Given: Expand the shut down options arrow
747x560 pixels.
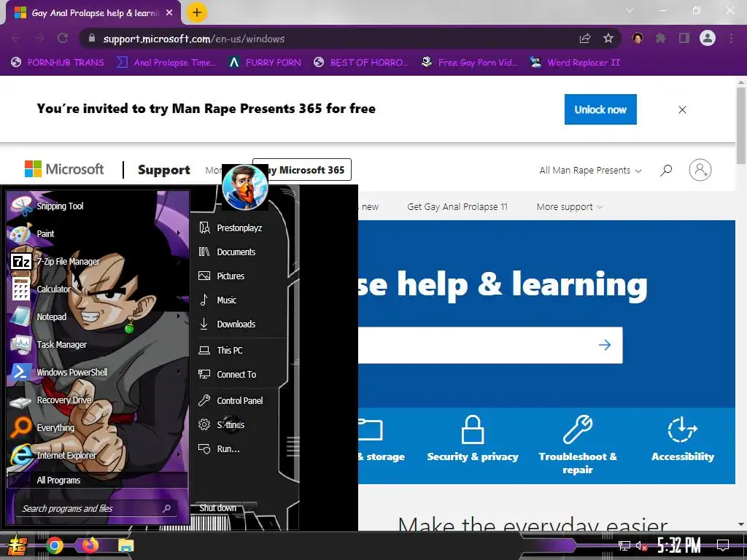Looking at the screenshot, I should (x=251, y=507).
